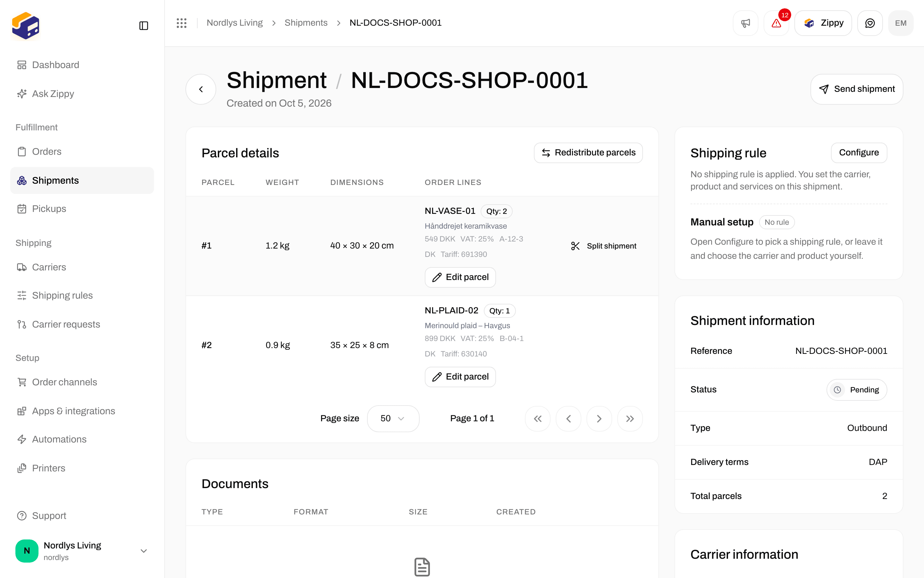Click Redistribute parcels button
Viewport: 924px width, 578px height.
588,153
